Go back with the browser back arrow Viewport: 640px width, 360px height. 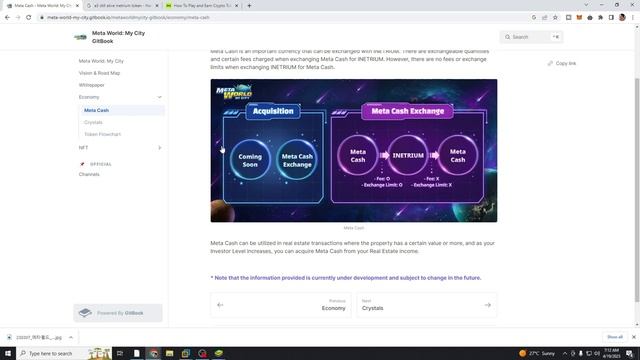[x=7, y=18]
